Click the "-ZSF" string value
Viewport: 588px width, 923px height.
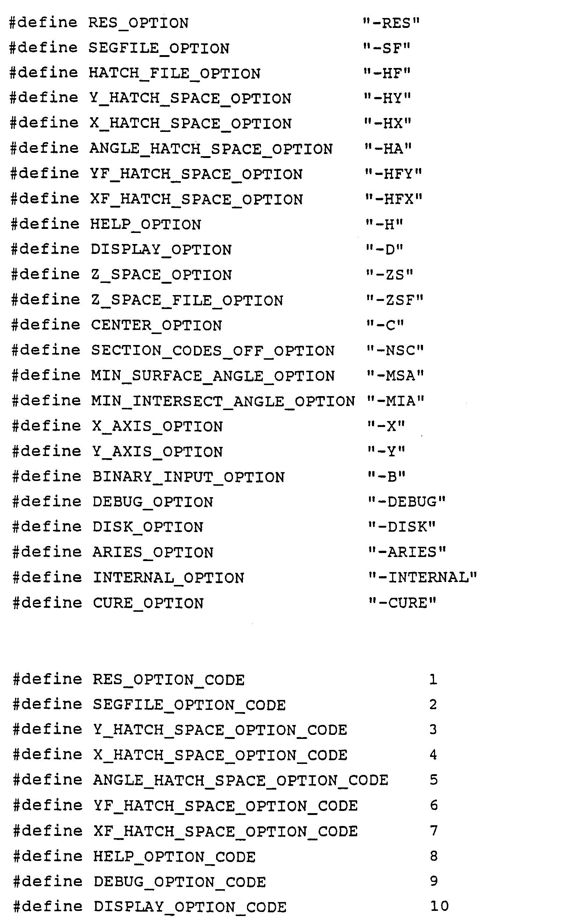[x=395, y=300]
